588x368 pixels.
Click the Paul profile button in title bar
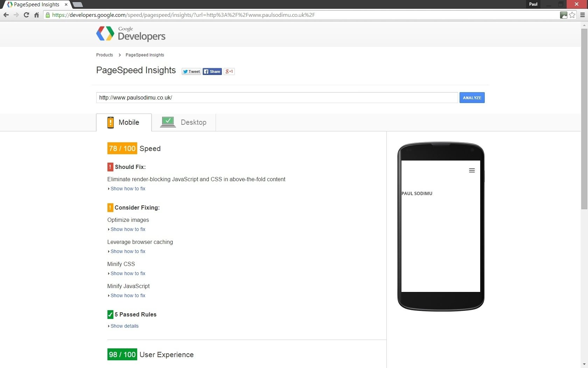(533, 4)
